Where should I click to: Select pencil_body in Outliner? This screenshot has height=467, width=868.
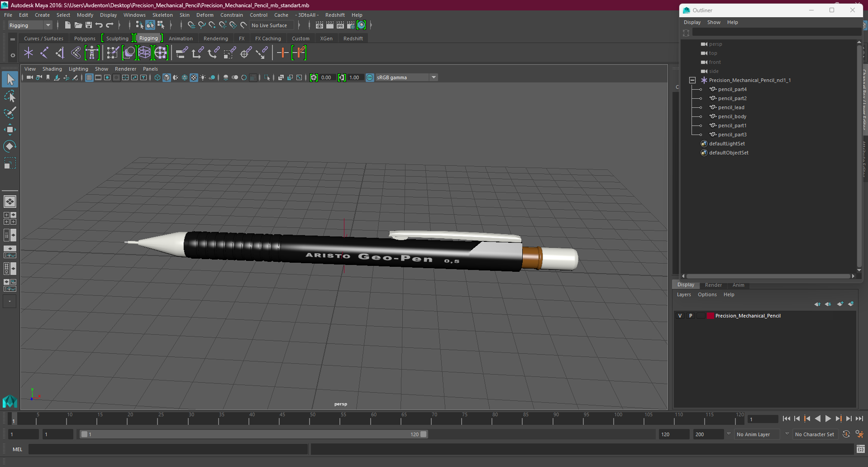coord(732,116)
